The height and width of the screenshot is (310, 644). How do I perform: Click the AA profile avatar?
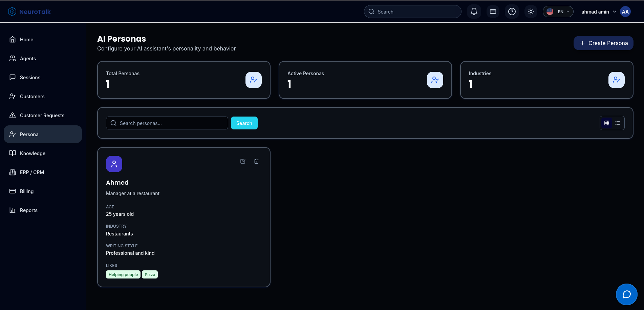click(x=625, y=12)
